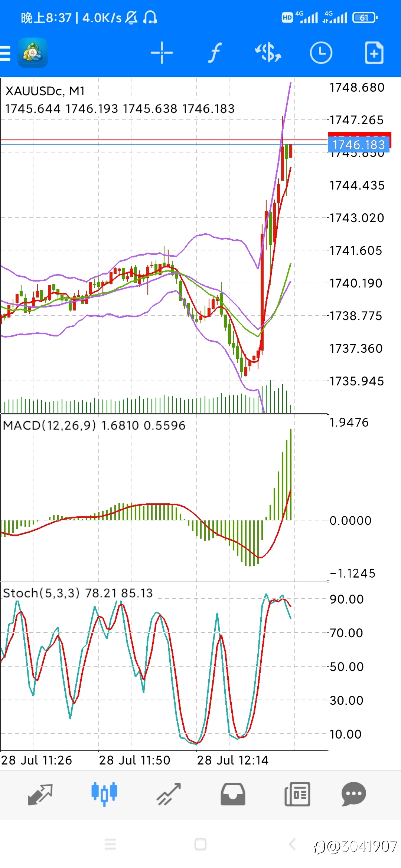The image size is (401, 868).
Task: Tap the Stochastic 10.00 level label
Action: click(345, 734)
